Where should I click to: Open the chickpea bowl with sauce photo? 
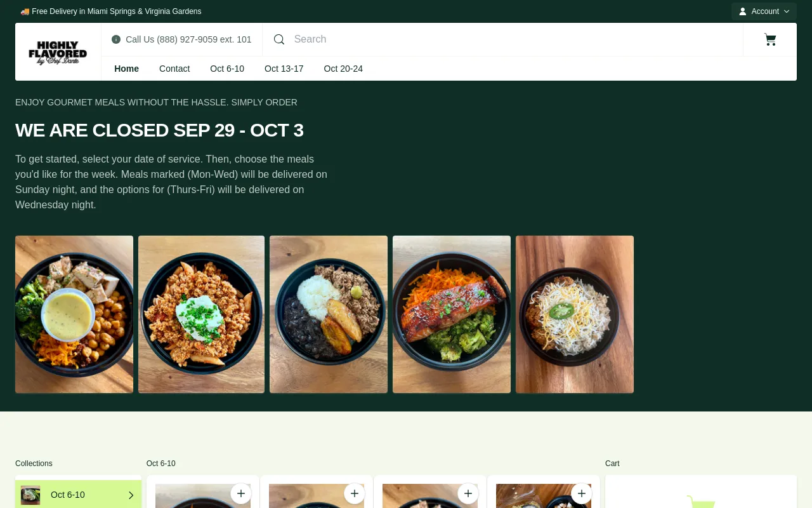pyautogui.click(x=74, y=314)
